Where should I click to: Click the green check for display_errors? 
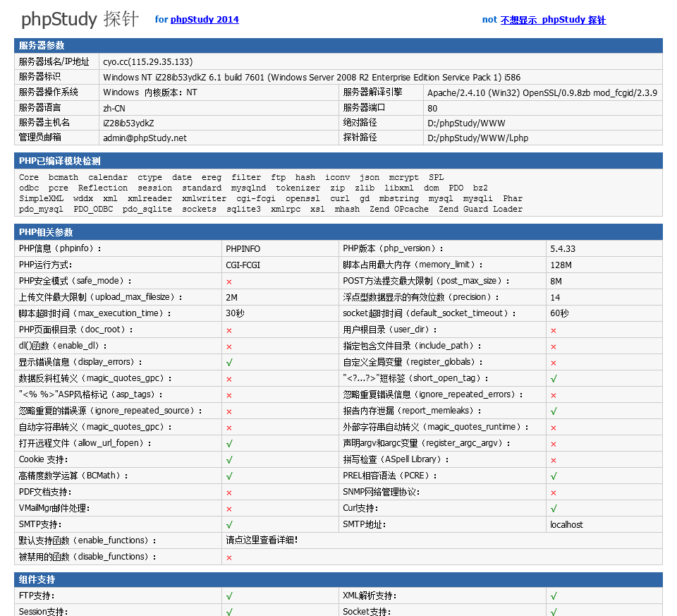pos(229,363)
